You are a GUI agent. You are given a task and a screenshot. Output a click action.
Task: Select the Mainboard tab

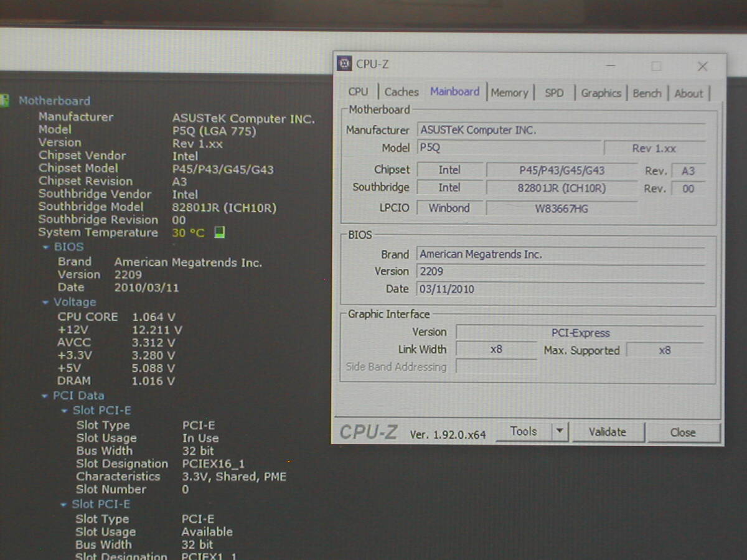455,91
